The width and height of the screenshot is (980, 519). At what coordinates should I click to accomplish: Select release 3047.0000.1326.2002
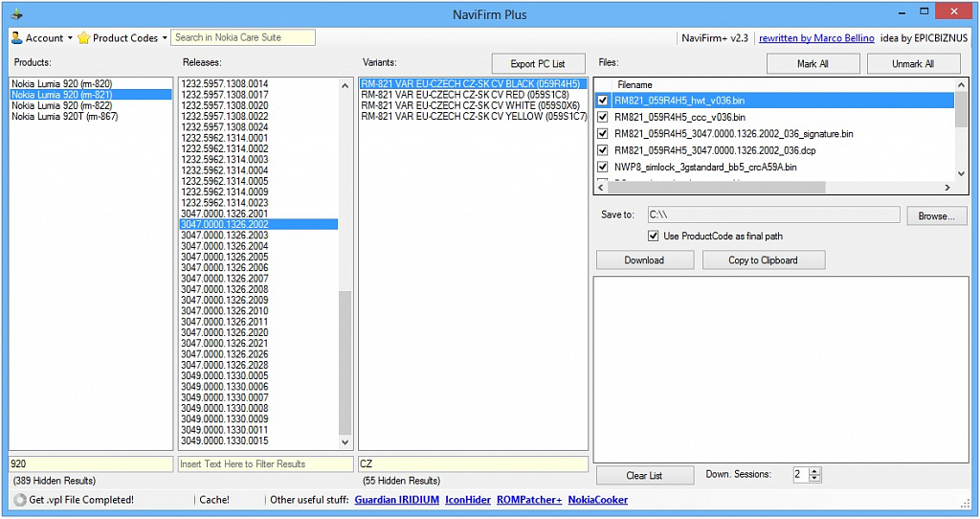tap(258, 224)
